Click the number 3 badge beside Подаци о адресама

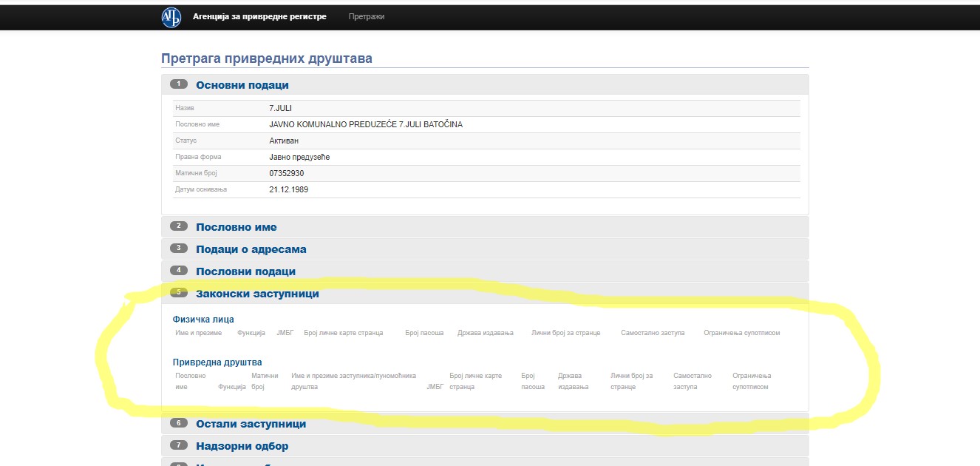click(x=179, y=249)
